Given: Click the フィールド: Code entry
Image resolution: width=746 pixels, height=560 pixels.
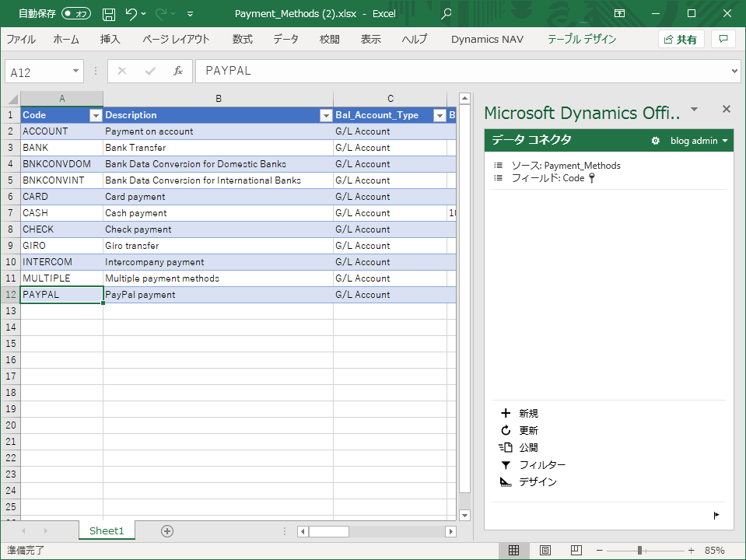Looking at the screenshot, I should (x=548, y=178).
